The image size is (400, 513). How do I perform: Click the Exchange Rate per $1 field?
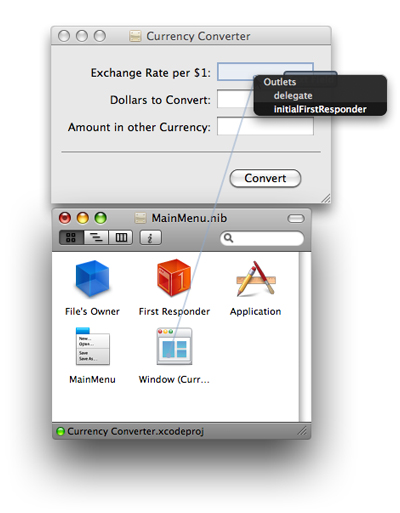(x=265, y=72)
